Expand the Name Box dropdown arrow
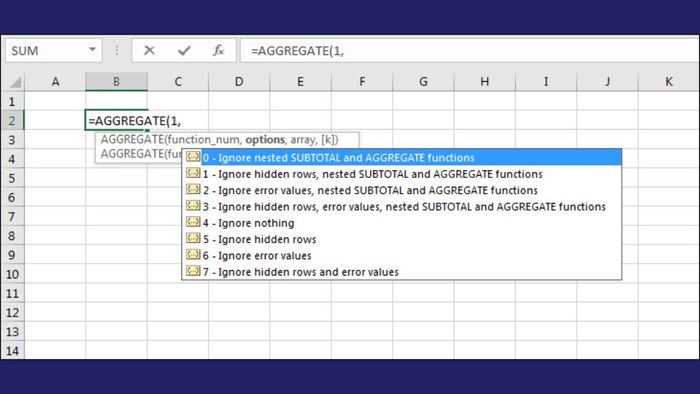 92,50
